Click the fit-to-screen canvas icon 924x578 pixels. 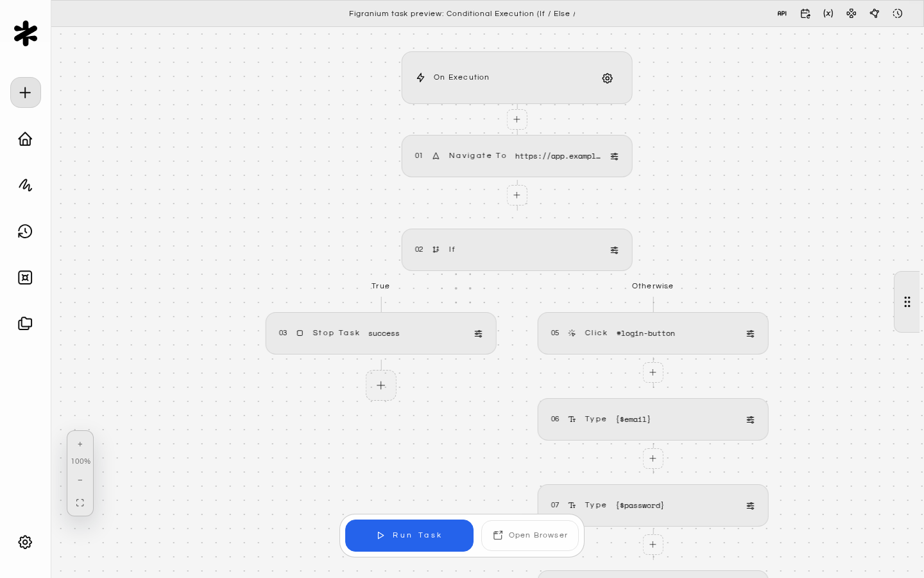coord(80,503)
